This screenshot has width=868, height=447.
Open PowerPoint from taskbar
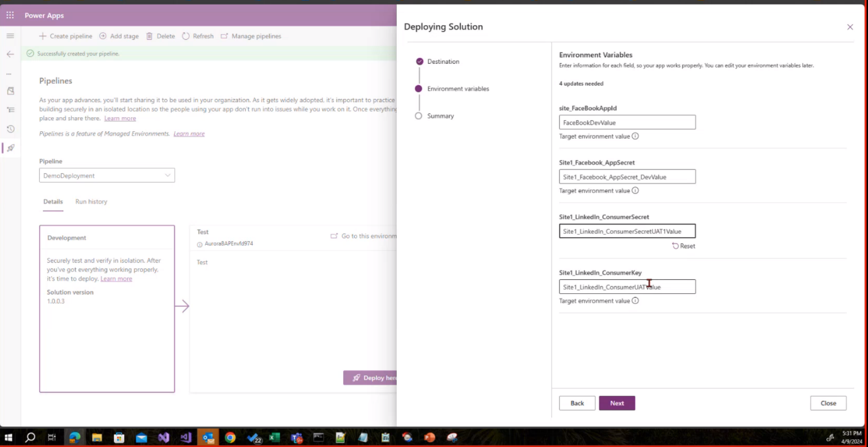click(430, 438)
